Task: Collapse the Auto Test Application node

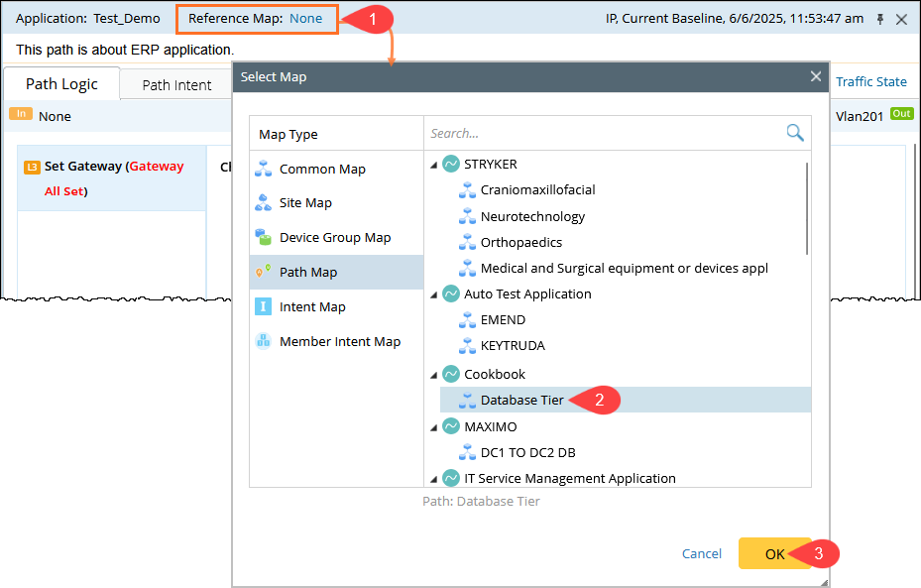Action: coord(434,294)
